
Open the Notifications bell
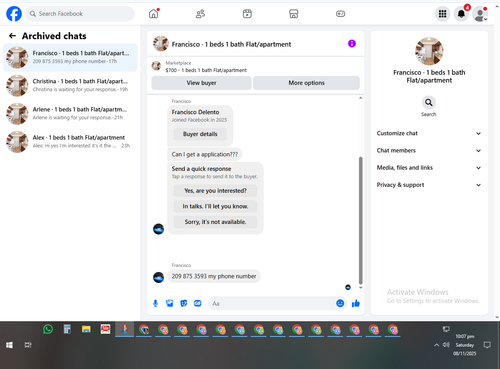click(x=461, y=14)
